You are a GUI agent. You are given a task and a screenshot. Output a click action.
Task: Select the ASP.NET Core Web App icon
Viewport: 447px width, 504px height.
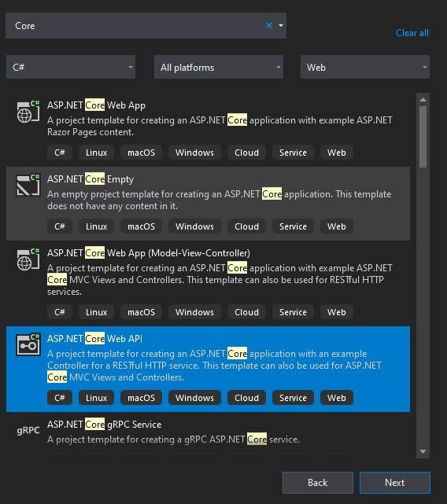(28, 112)
